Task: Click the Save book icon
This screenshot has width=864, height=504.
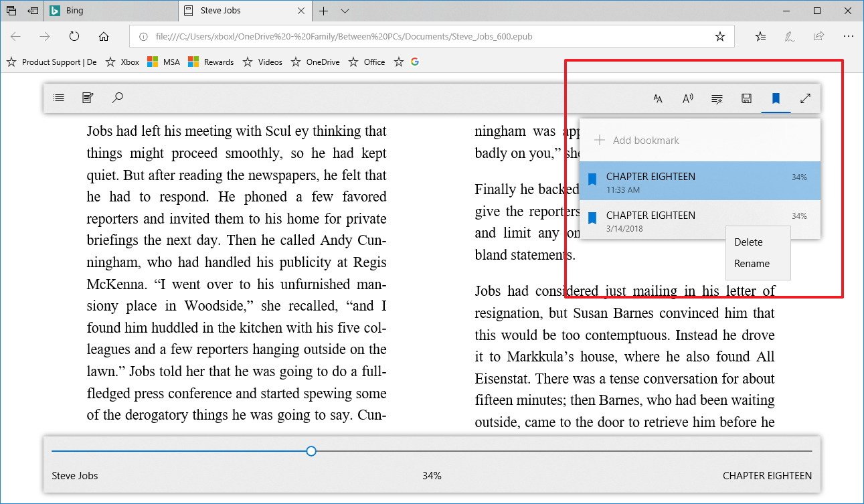Action: pyautogui.click(x=746, y=99)
